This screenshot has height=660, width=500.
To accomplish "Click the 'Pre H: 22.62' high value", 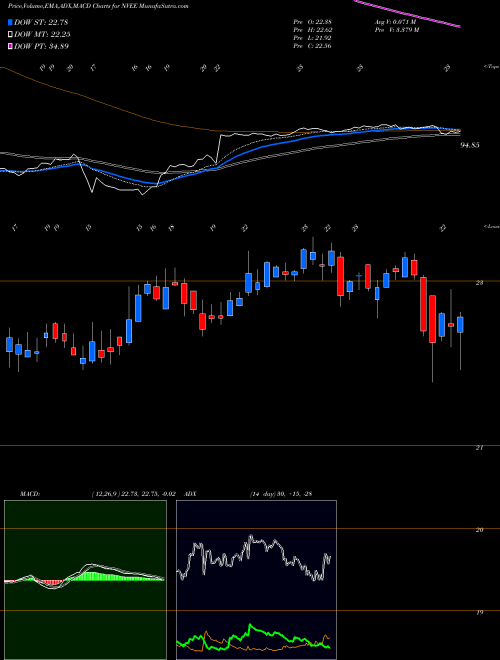I will [x=312, y=30].
